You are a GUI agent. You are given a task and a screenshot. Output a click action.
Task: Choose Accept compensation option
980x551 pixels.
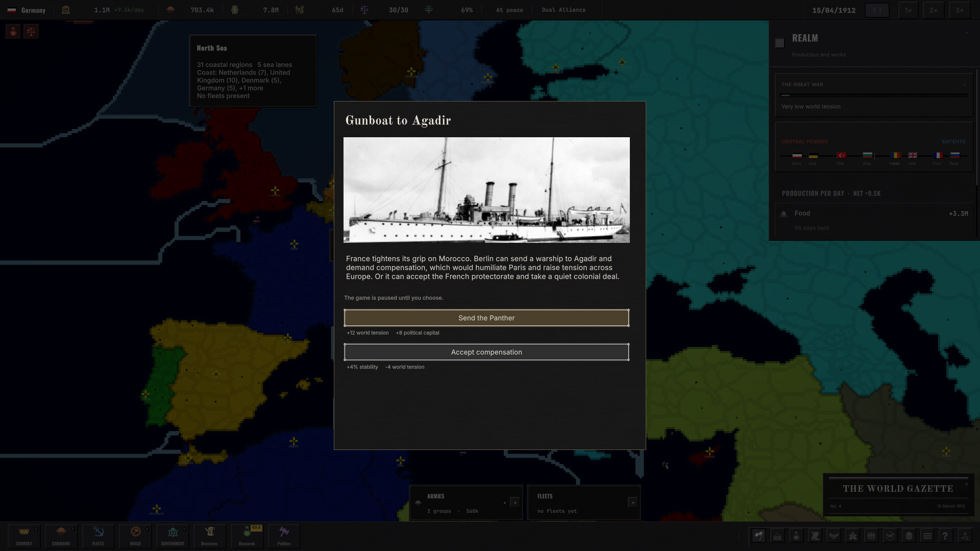pyautogui.click(x=486, y=352)
